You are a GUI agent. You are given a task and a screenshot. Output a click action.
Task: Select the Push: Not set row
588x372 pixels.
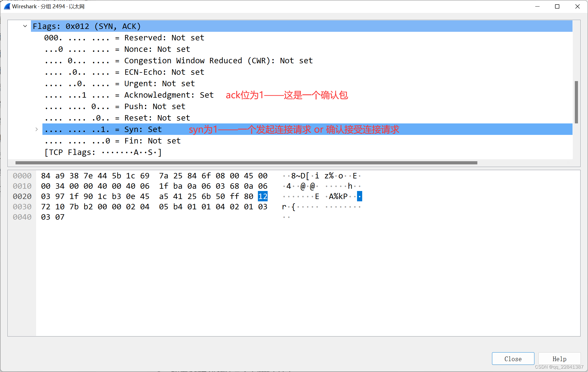click(x=307, y=106)
